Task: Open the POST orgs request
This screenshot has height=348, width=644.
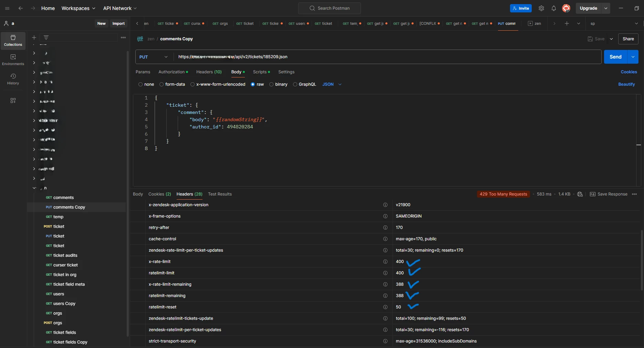Action: tap(53, 323)
